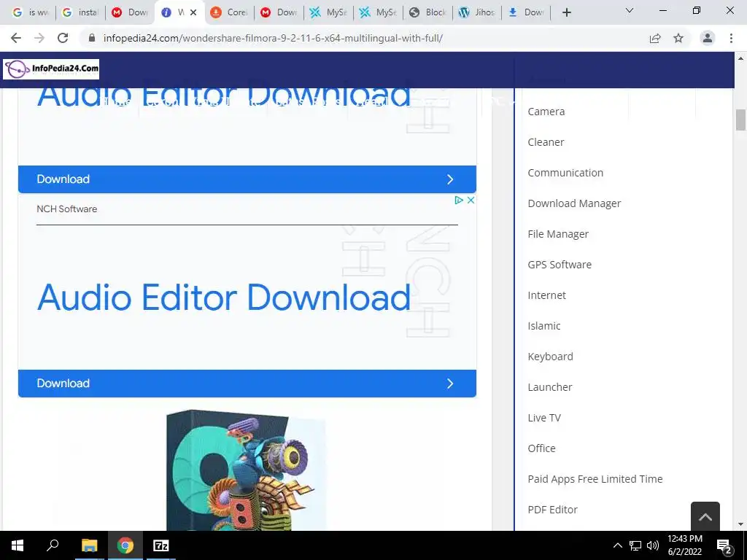Open the notification center icon

click(x=724, y=546)
